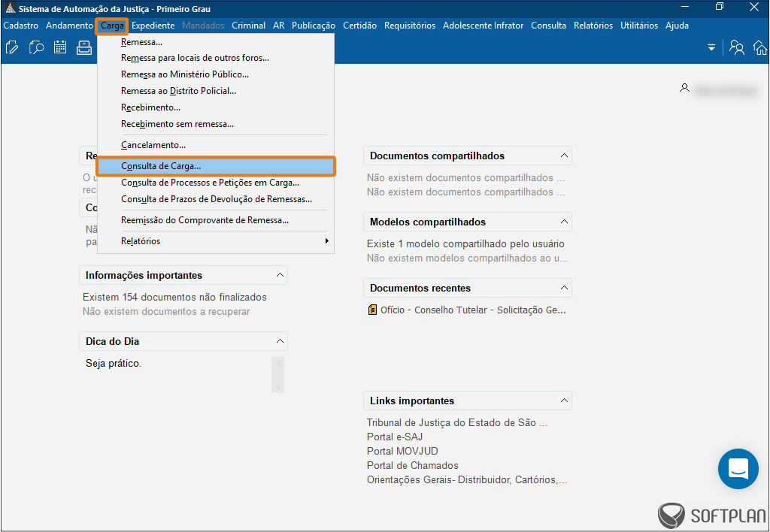The height and width of the screenshot is (532, 770).
Task: Open the Requisitórios menu
Action: click(x=410, y=26)
